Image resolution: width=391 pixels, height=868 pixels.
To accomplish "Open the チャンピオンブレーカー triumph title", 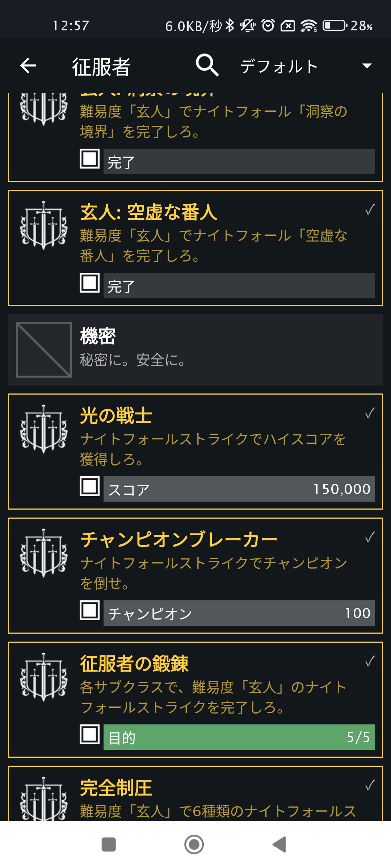I will coord(179,540).
